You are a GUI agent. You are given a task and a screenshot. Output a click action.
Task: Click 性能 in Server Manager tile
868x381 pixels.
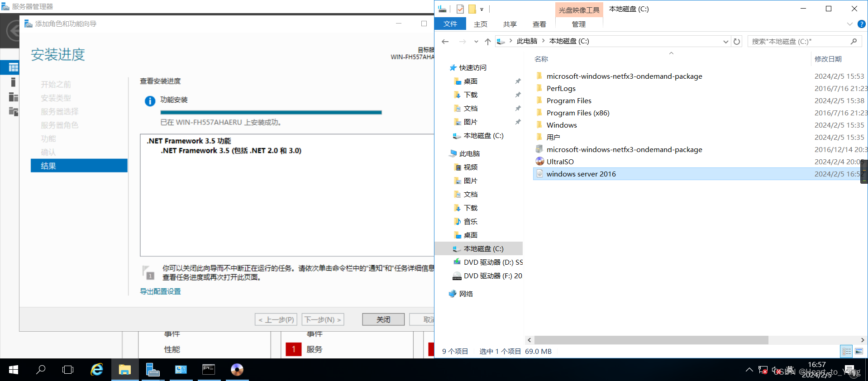(172, 349)
